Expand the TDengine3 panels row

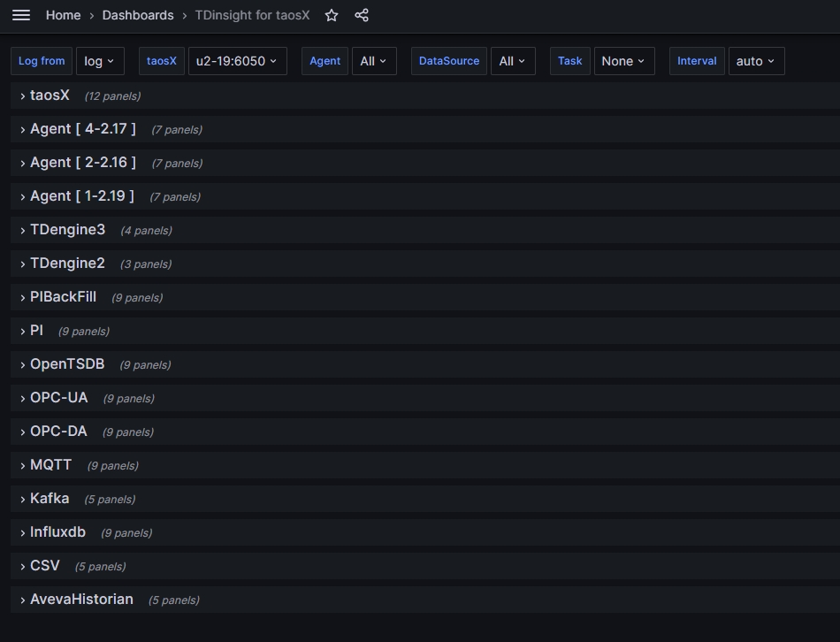click(67, 230)
